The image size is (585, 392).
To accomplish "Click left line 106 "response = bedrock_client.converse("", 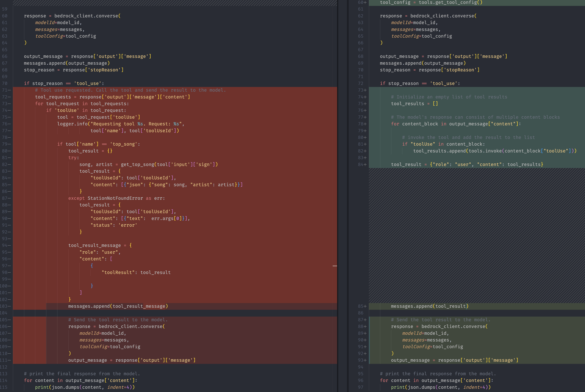I will click(x=116, y=326).
